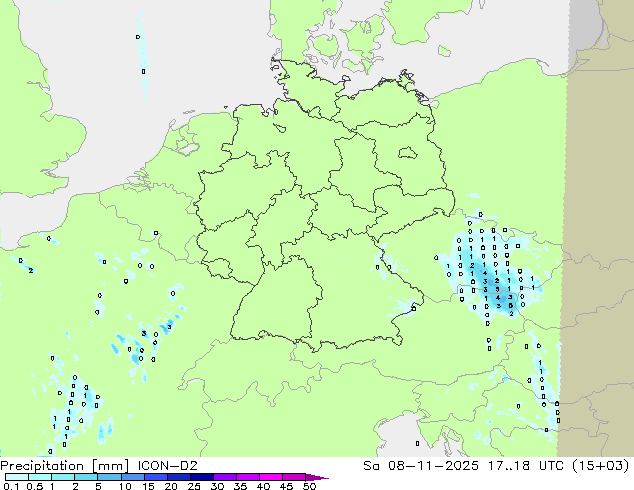Click legend tick label "45"
Image resolution: width=634 pixels, height=490 pixels.
286,486
